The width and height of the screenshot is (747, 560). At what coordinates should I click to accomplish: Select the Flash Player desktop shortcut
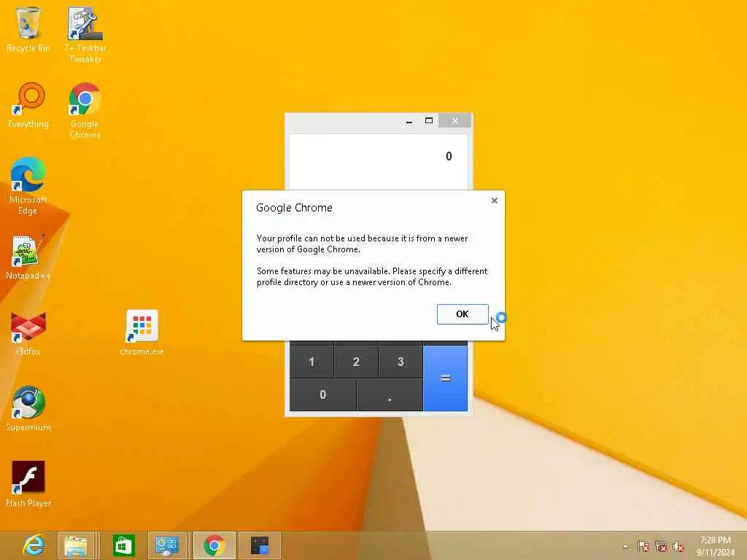tap(28, 485)
